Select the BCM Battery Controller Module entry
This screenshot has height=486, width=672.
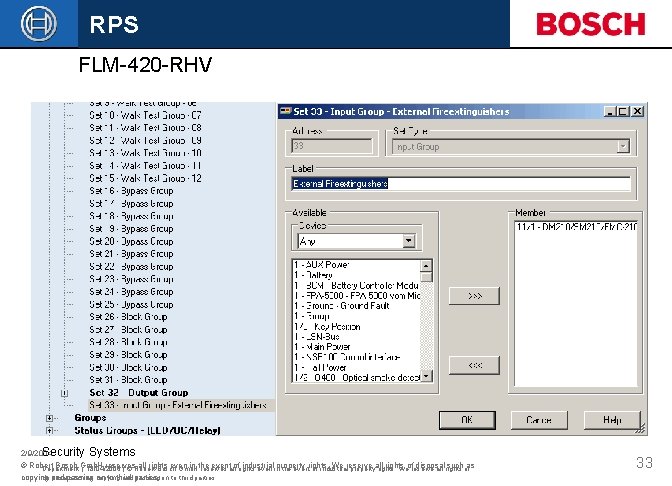tap(356, 285)
